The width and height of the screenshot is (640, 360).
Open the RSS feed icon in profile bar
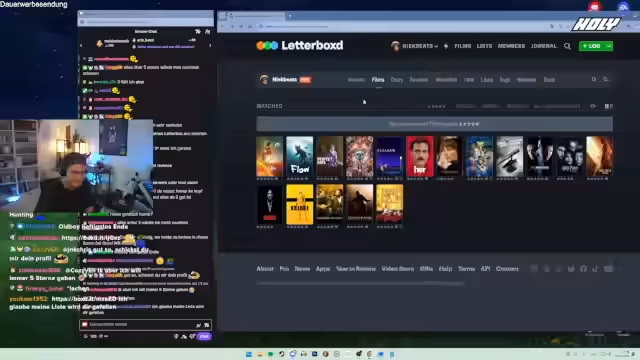(606, 80)
